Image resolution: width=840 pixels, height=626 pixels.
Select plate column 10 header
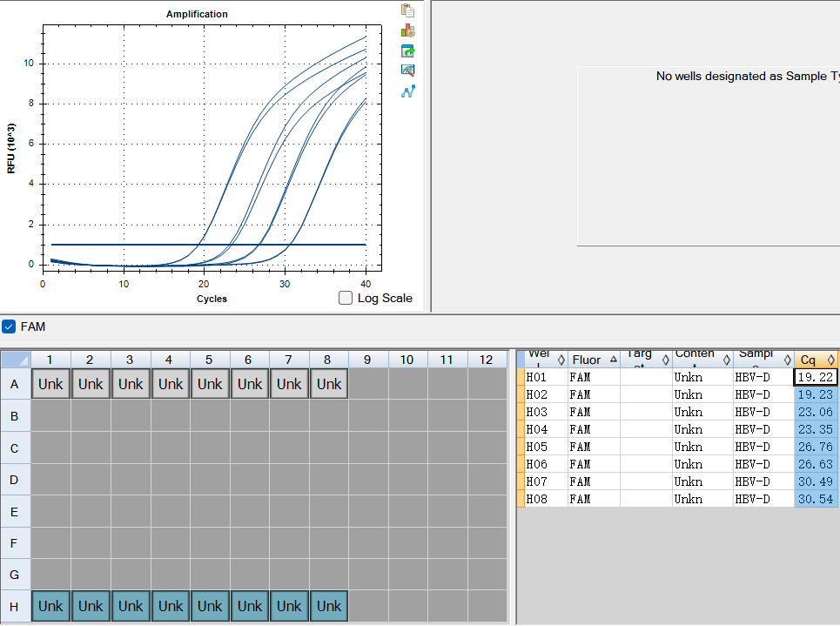tap(407, 359)
